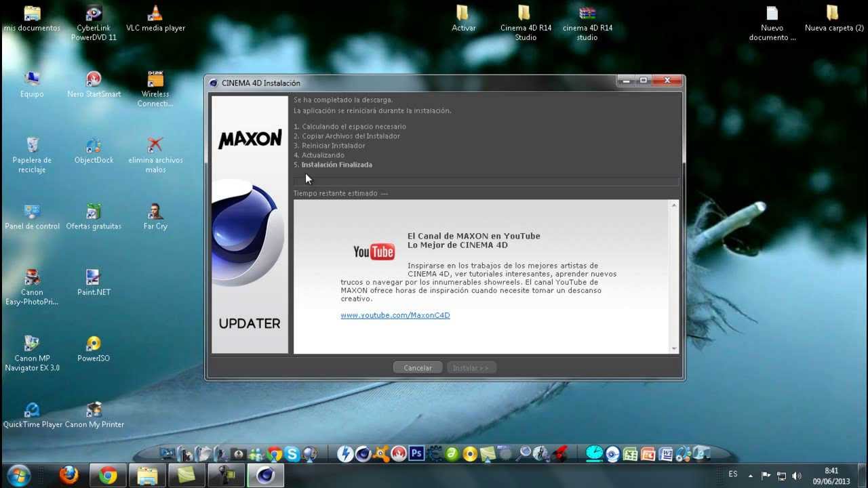Launch Google Chrome from the taskbar
The image size is (868, 488).
[x=108, y=475]
